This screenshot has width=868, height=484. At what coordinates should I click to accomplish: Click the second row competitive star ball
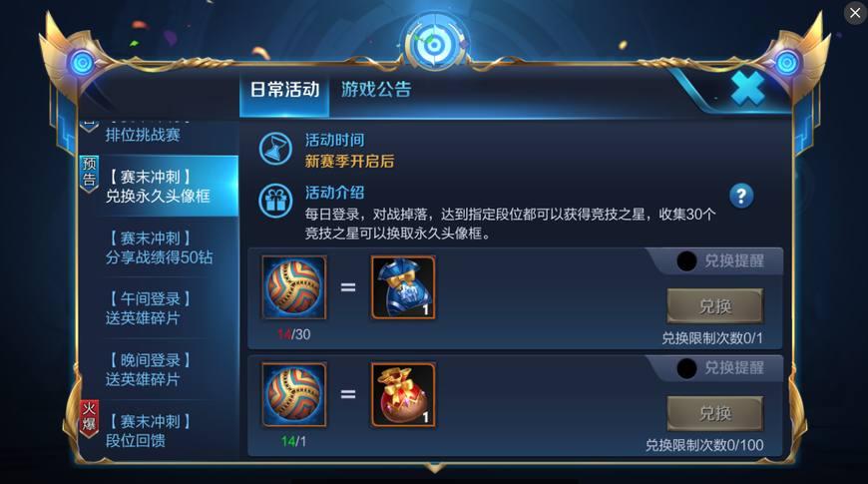tap(294, 395)
